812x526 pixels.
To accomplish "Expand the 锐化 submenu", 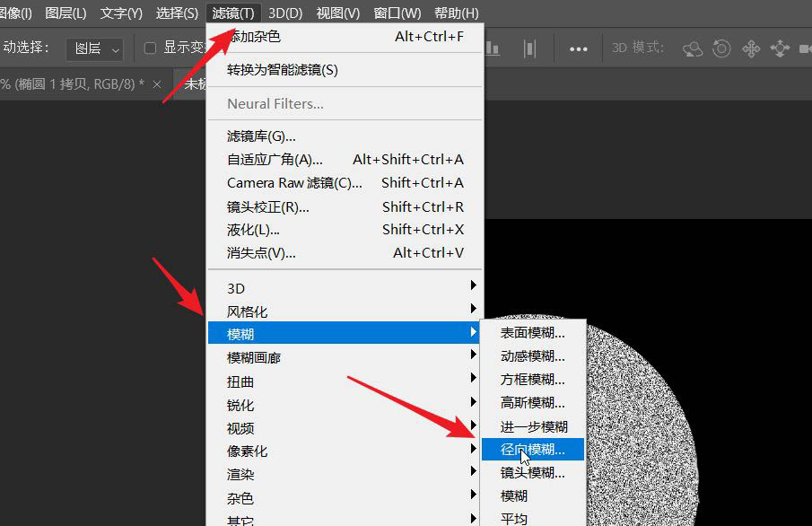I will (345, 405).
